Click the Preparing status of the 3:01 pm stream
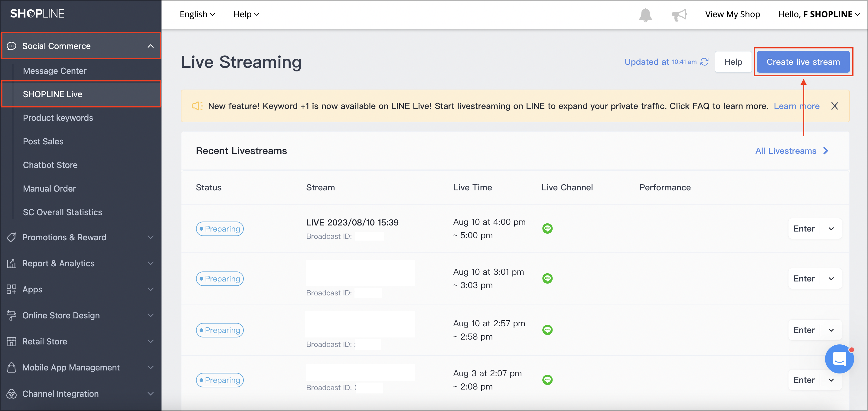This screenshot has height=411, width=868. (x=220, y=278)
